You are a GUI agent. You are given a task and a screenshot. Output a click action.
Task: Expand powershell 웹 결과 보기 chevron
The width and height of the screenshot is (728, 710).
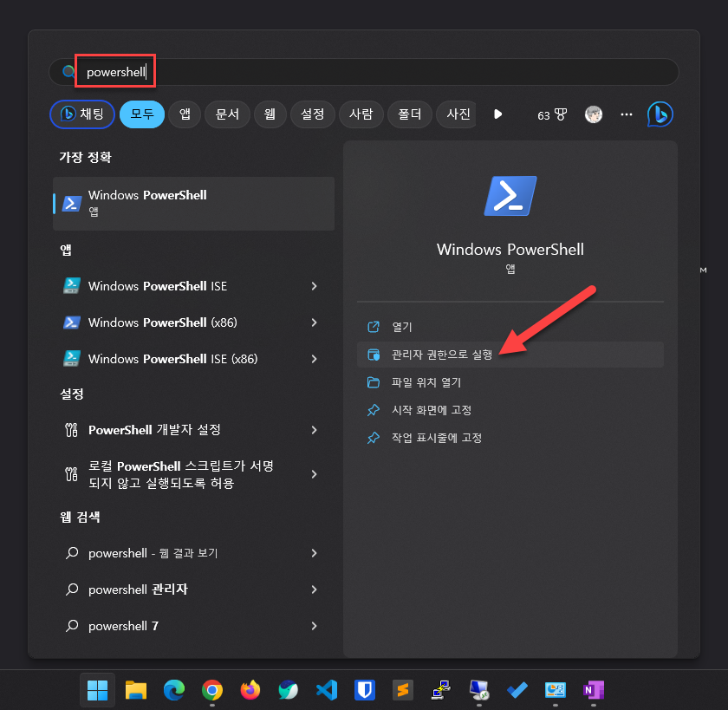[315, 553]
